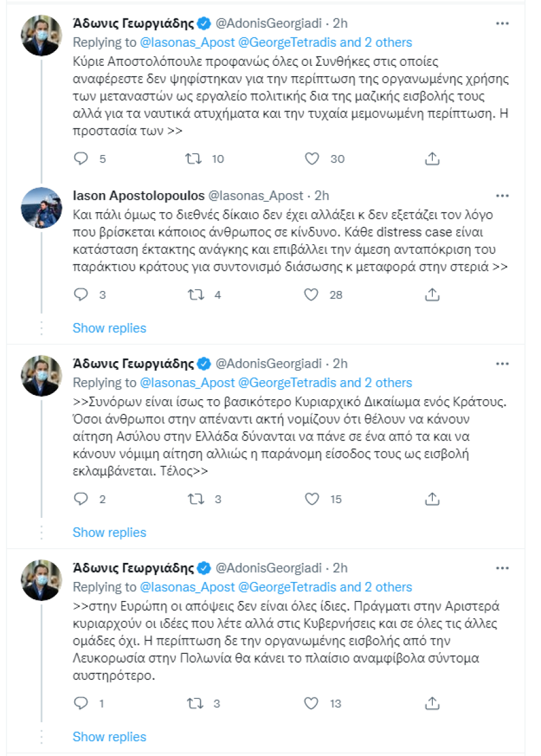Show replies under the middle Georgiadis tweet
Screen dimensions: 541x756
(109, 532)
